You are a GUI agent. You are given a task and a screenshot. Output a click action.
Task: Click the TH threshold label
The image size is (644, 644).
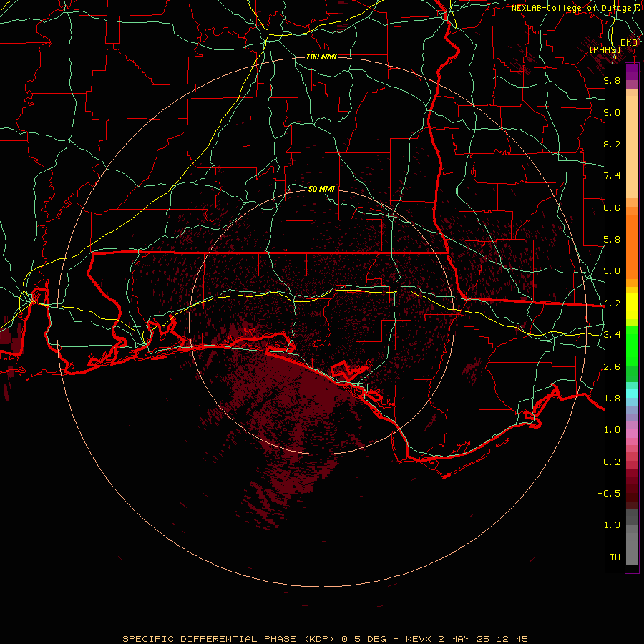615,557
